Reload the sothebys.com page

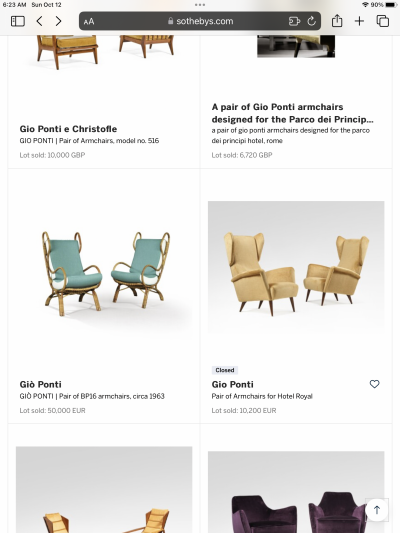coord(311,21)
